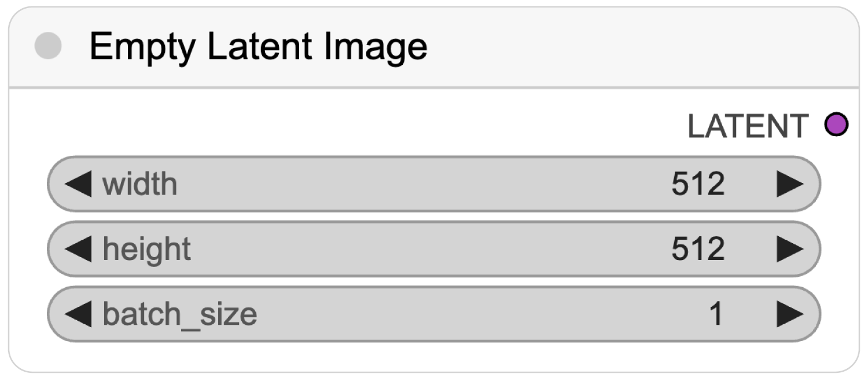Click the width label text

(140, 184)
